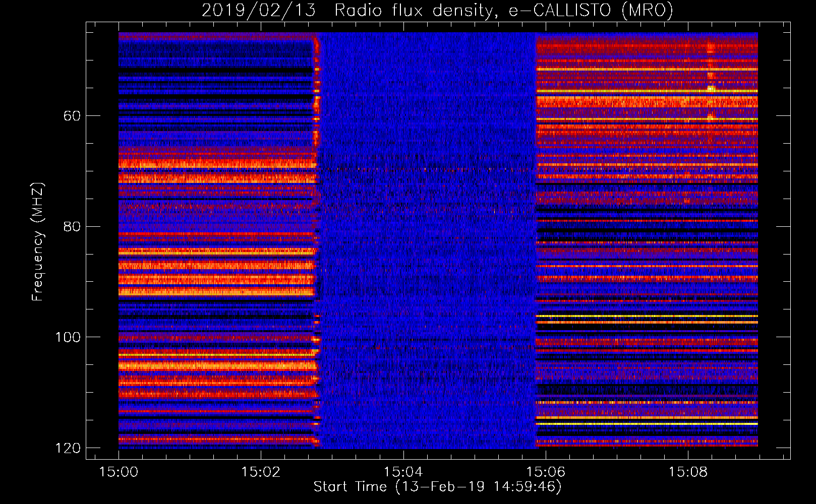Viewport: 816px width, 504px height.
Task: Select the 15:02 time tick label
Action: (x=261, y=472)
